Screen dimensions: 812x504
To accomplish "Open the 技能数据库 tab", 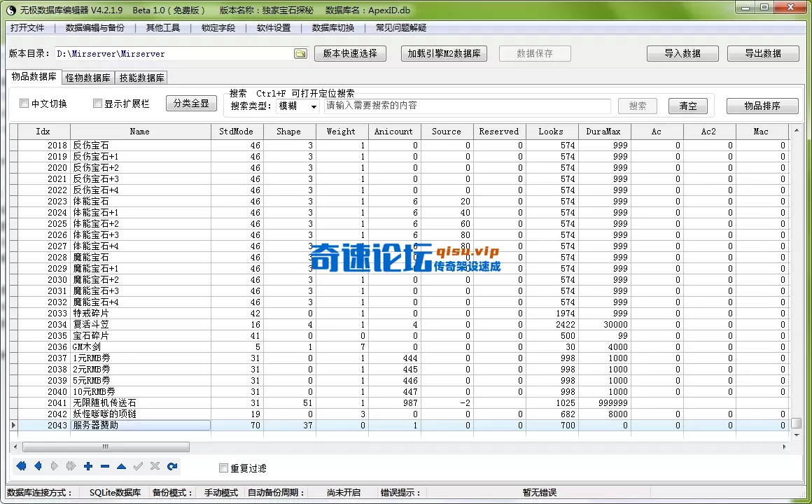I will pos(142,78).
